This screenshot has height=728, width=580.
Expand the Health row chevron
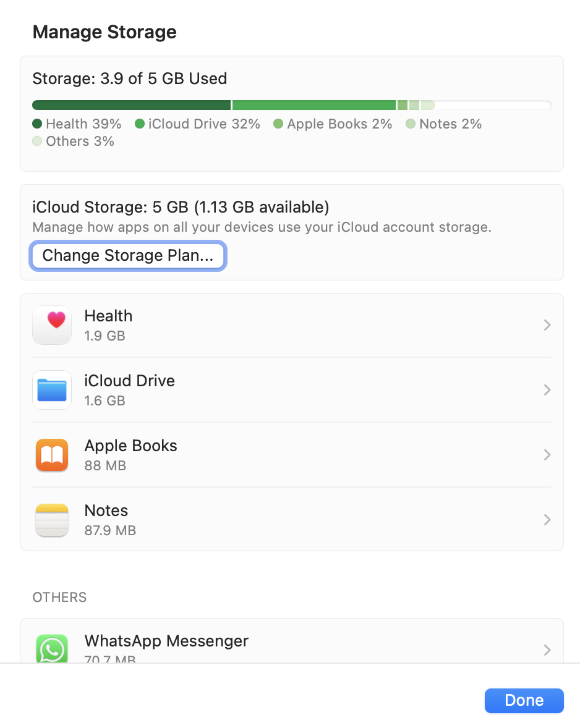click(x=547, y=325)
